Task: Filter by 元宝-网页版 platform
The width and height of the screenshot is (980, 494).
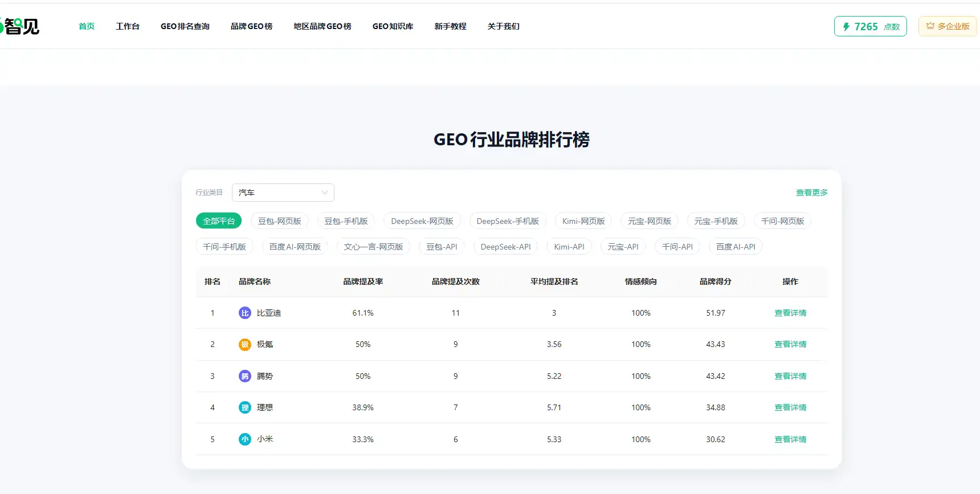Action: [650, 221]
